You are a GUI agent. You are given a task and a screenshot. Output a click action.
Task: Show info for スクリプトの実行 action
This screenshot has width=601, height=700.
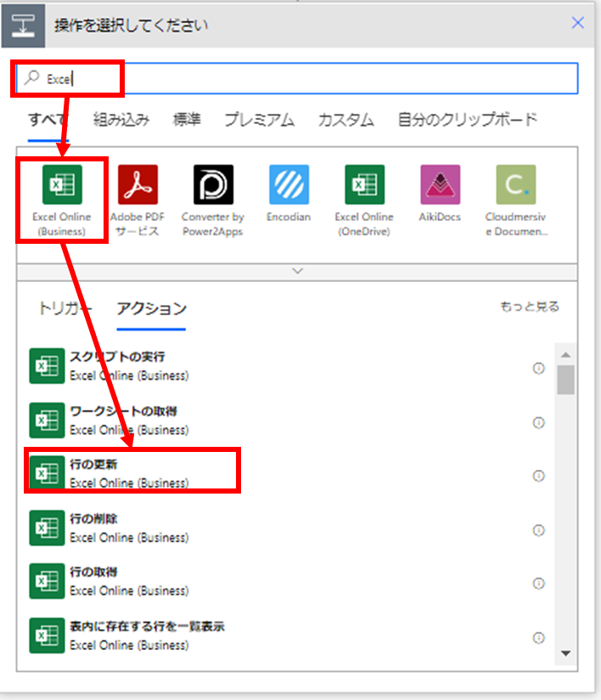tap(538, 368)
